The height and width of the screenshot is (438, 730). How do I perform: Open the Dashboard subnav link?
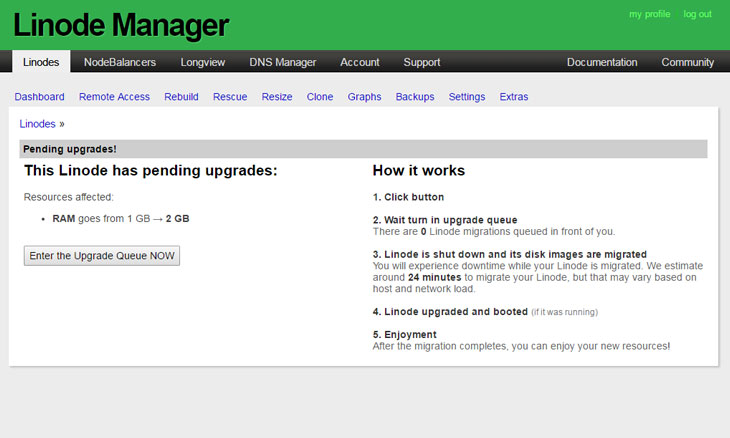[40, 97]
